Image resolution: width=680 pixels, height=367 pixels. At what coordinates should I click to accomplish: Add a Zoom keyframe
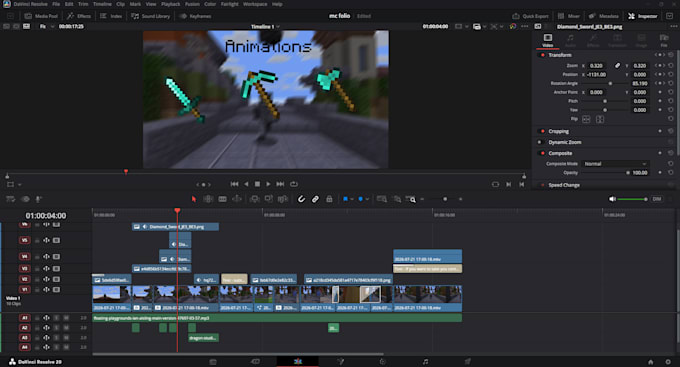pos(660,66)
